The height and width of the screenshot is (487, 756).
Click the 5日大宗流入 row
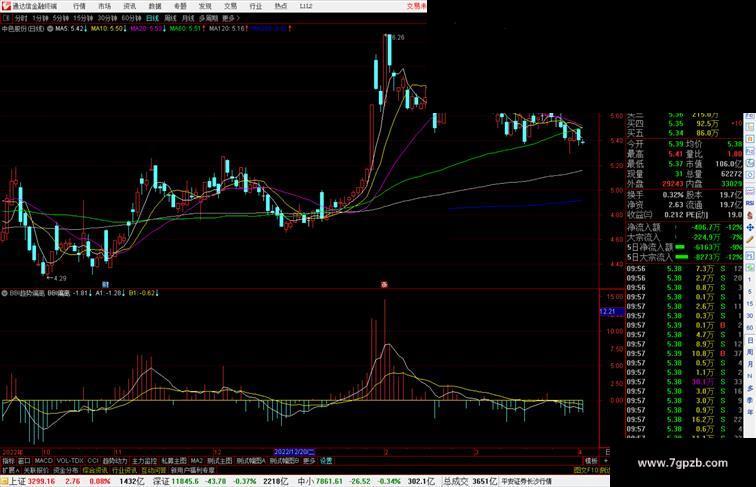pos(685,257)
